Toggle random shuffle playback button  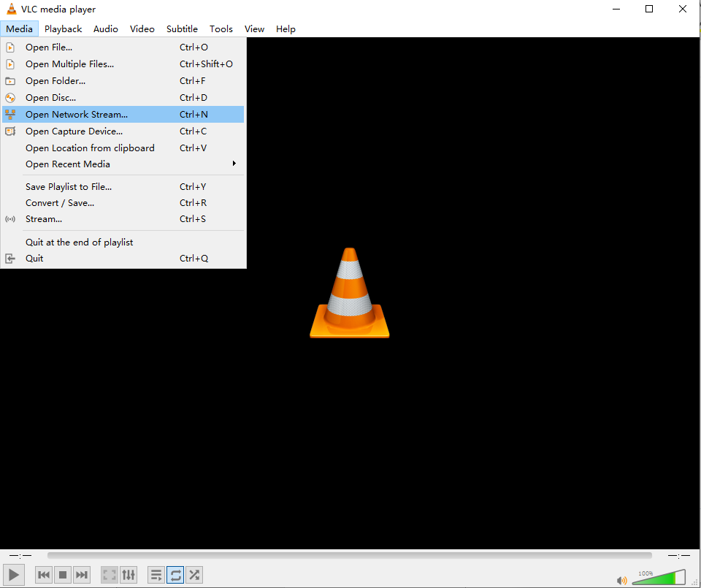[194, 575]
